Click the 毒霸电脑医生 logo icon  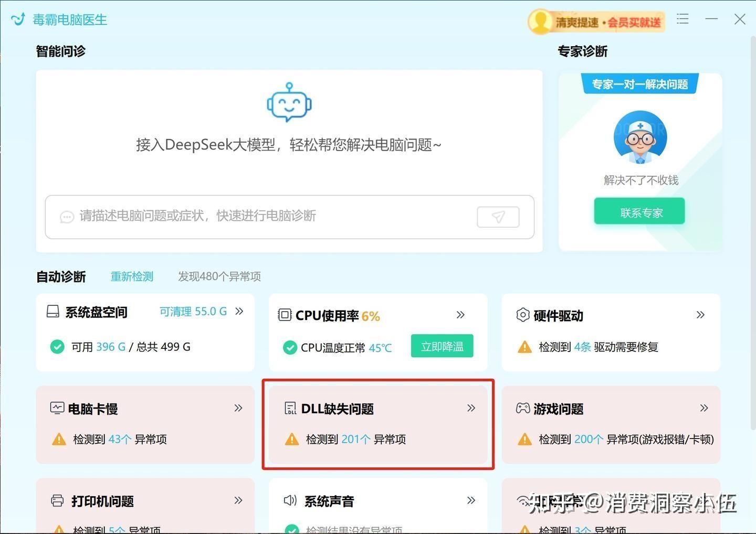[18, 19]
